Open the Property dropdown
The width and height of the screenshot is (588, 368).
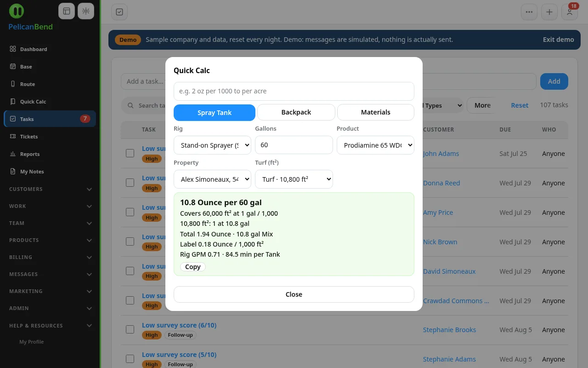[212, 179]
